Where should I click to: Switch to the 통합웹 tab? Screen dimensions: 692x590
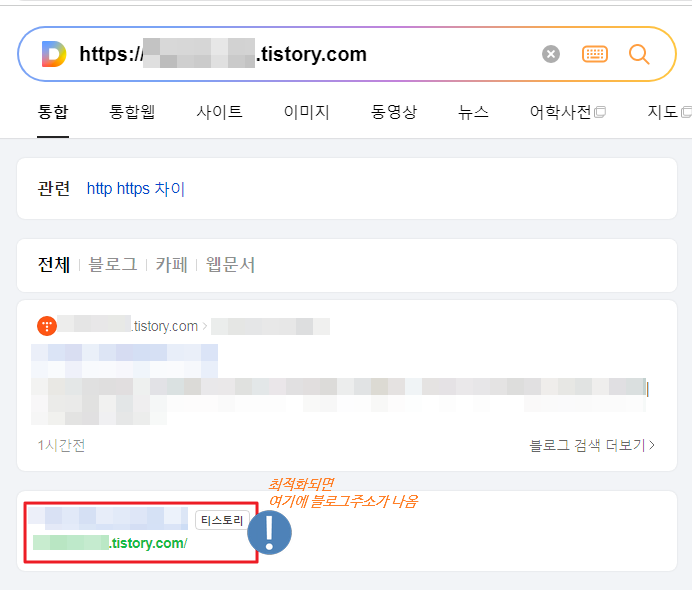(132, 112)
